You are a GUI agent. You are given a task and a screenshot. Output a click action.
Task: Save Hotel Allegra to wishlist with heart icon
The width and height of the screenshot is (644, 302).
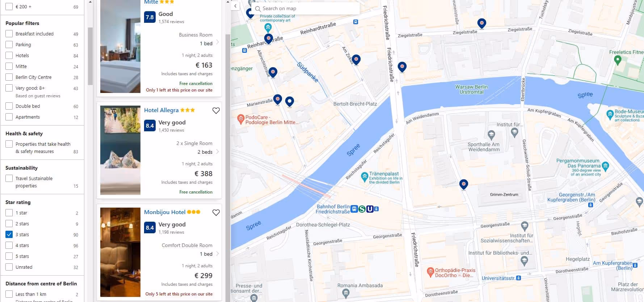point(216,111)
